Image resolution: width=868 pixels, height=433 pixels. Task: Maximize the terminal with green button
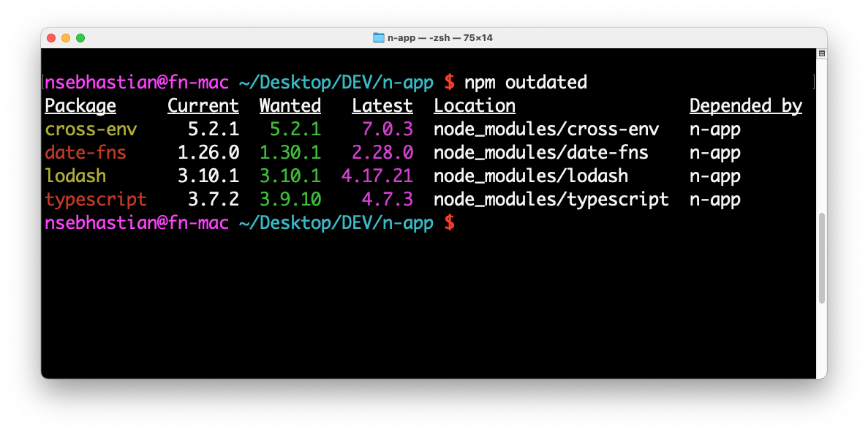[x=80, y=37]
